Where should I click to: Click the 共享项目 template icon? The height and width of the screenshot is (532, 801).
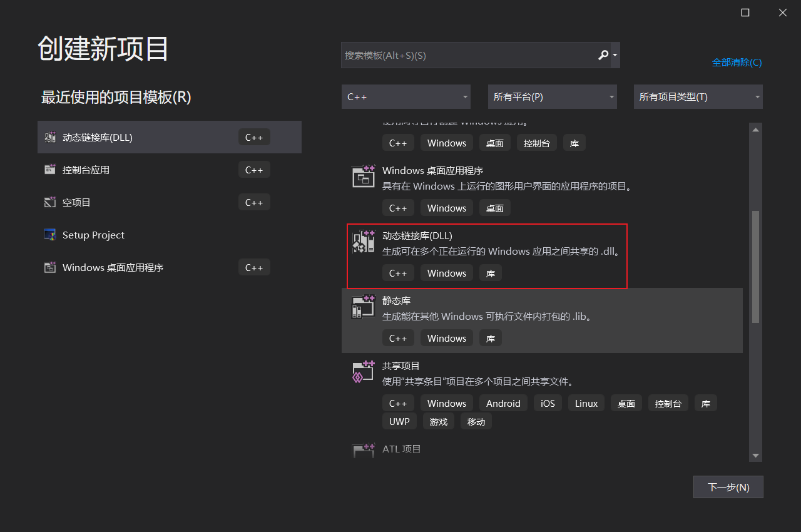(x=363, y=372)
